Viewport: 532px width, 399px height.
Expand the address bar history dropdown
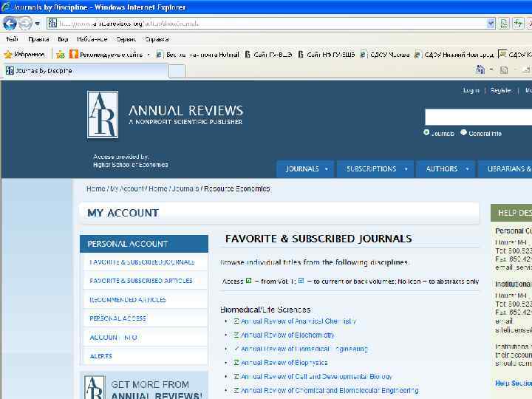491,24
